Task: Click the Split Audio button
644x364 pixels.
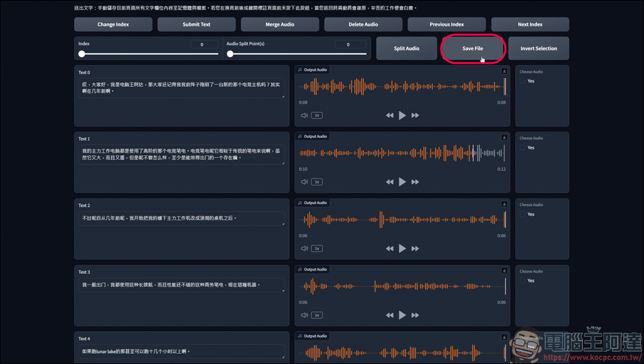Action: pos(406,48)
